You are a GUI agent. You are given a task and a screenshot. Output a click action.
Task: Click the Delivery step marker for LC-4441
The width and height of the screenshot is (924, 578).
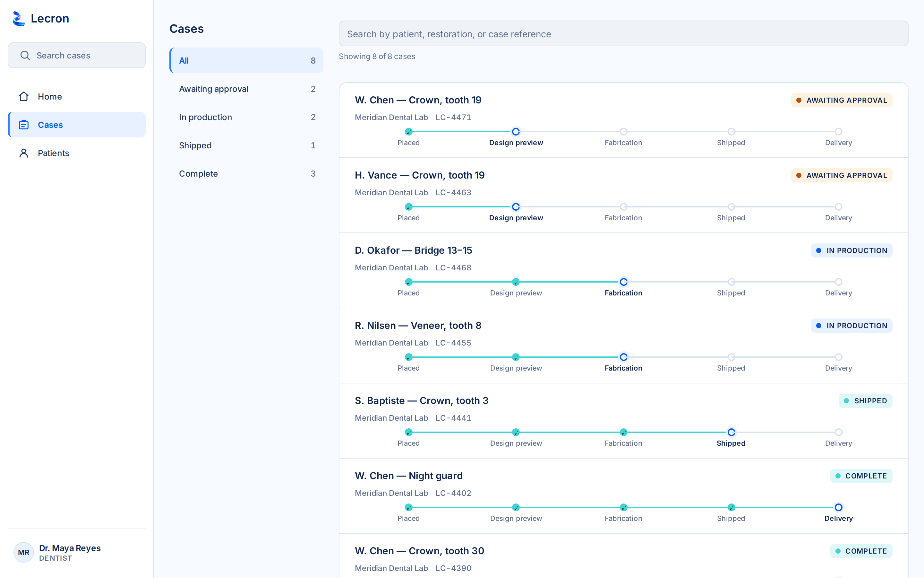pos(838,432)
